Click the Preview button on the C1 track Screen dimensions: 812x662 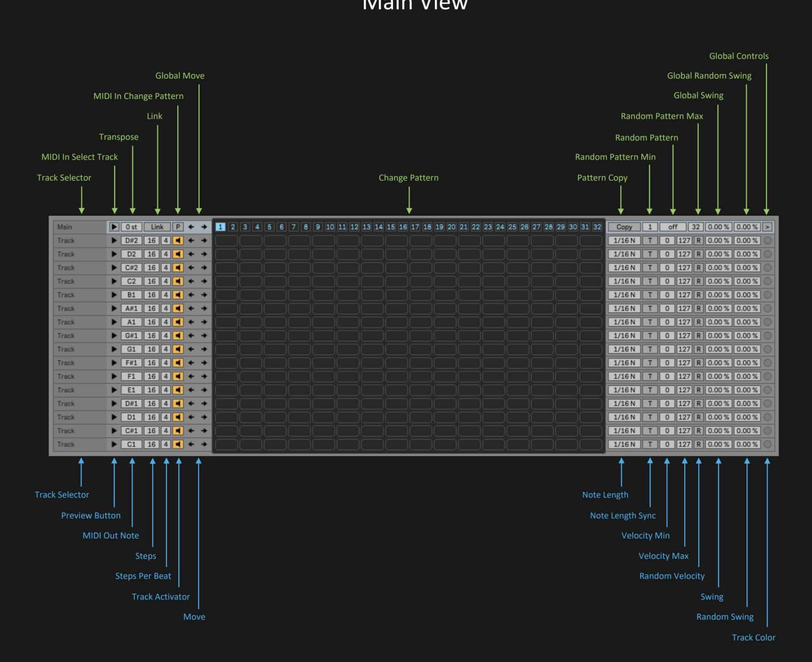click(114, 444)
